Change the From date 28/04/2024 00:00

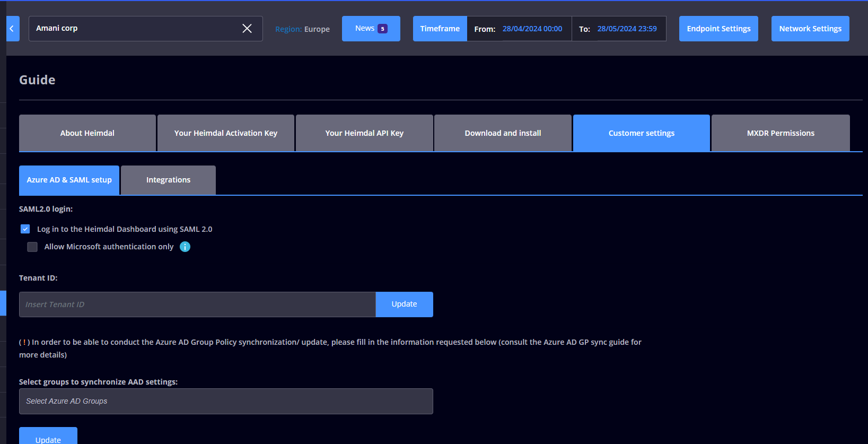532,29
